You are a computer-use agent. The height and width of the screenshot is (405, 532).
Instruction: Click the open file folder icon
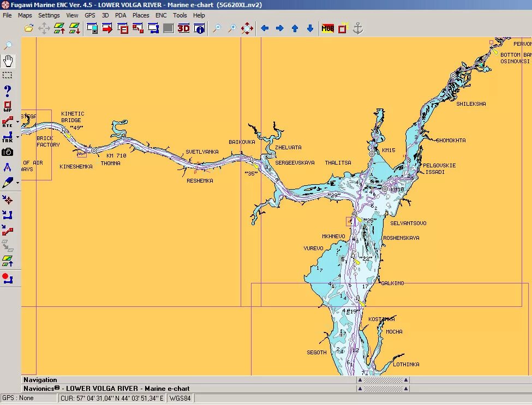(29, 28)
